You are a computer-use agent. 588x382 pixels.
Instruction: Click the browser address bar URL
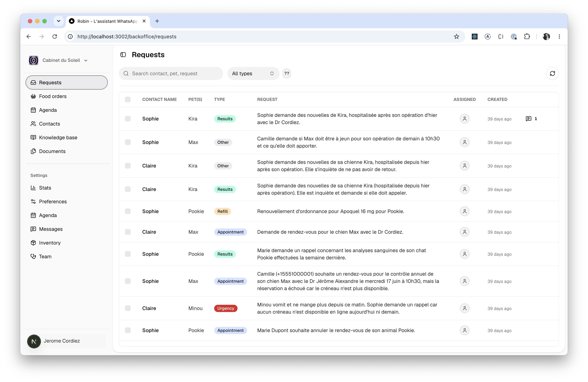tap(127, 37)
